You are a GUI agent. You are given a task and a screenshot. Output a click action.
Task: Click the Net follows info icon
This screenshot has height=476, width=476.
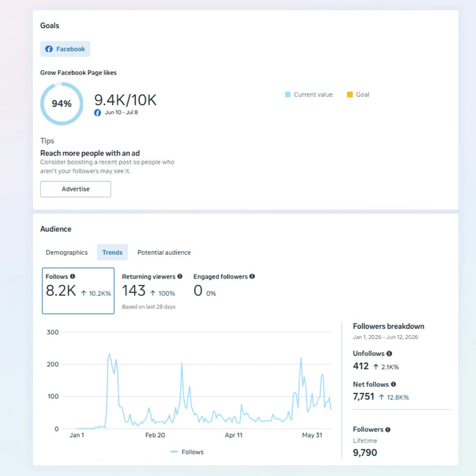(x=394, y=384)
